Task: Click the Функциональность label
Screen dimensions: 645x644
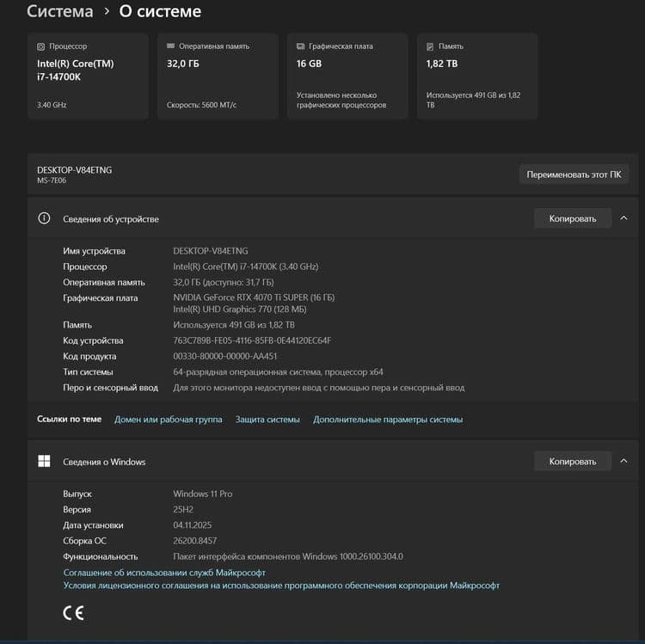Action: pos(100,556)
